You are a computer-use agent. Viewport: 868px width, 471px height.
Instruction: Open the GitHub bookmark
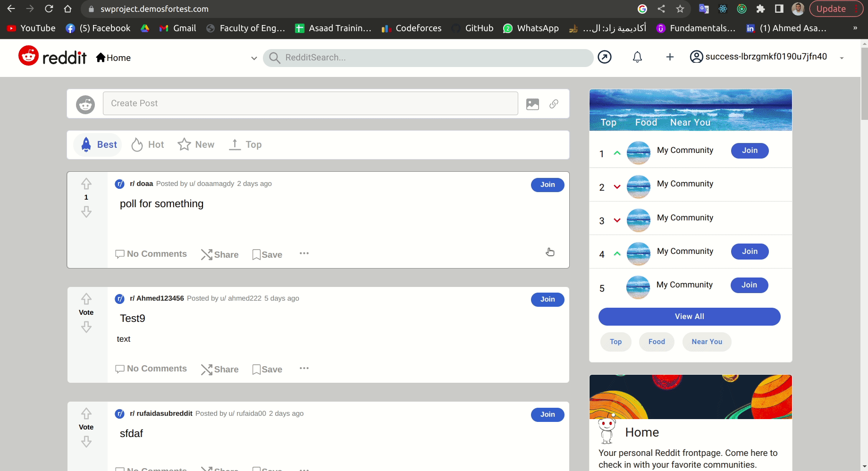[x=472, y=28]
